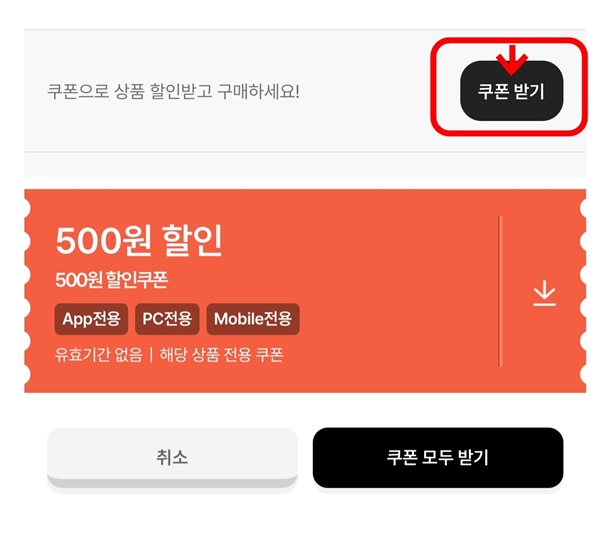Click the 유효기간 없음 validity label
Screen dimensions: 610x547
pyautogui.click(x=99, y=355)
